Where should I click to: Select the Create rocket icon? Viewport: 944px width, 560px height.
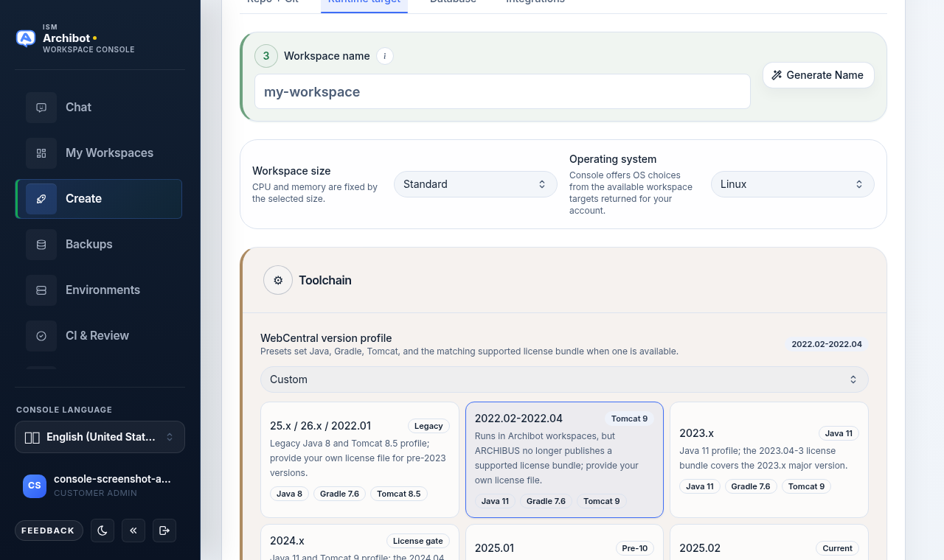coord(41,199)
